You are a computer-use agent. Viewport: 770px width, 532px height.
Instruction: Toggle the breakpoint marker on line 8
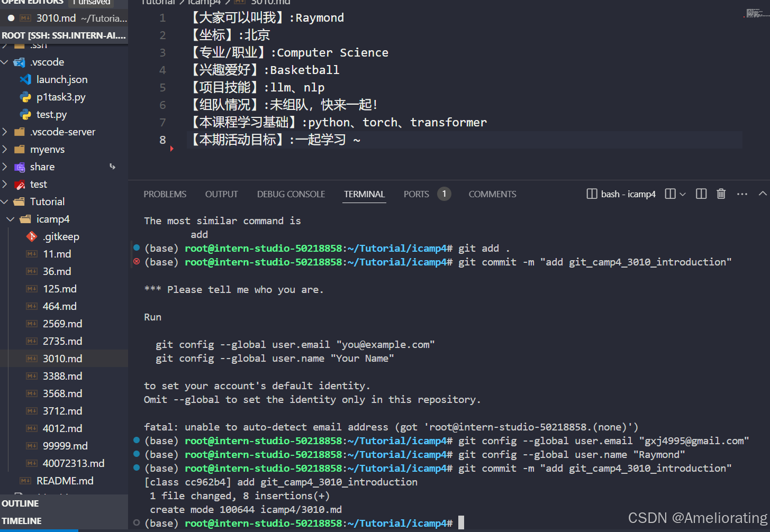point(171,149)
